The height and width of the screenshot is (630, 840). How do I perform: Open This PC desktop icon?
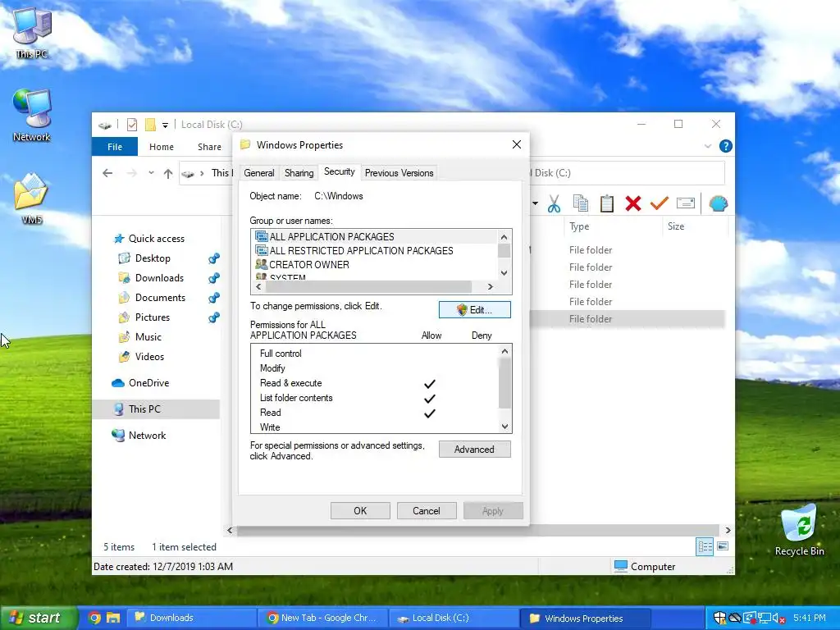tap(32, 33)
